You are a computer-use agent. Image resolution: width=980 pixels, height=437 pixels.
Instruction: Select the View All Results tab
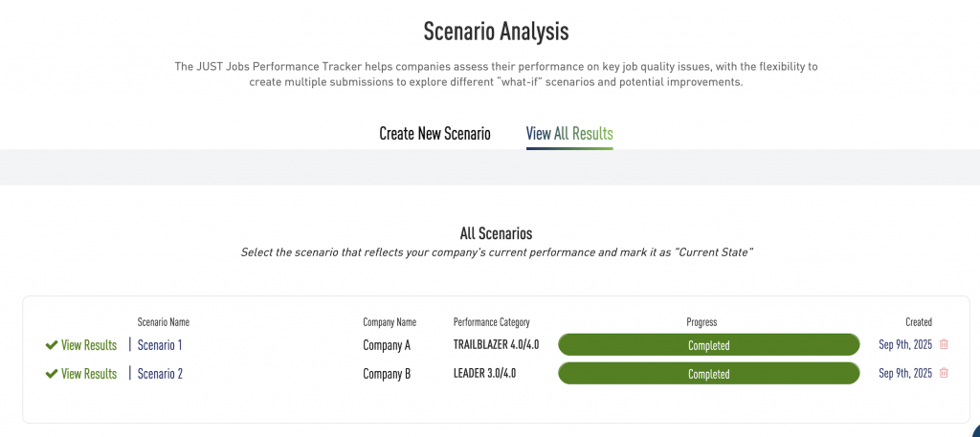click(569, 134)
